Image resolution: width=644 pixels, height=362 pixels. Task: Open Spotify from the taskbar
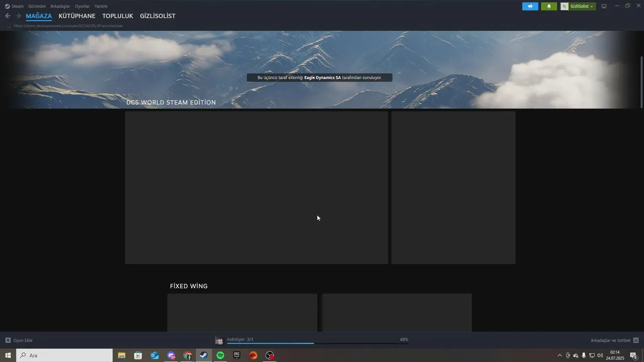tap(220, 355)
